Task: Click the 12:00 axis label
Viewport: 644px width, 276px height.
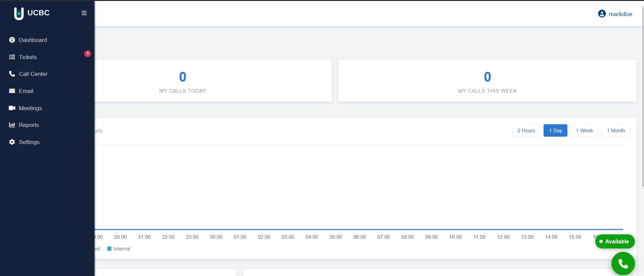Action: tap(503, 237)
